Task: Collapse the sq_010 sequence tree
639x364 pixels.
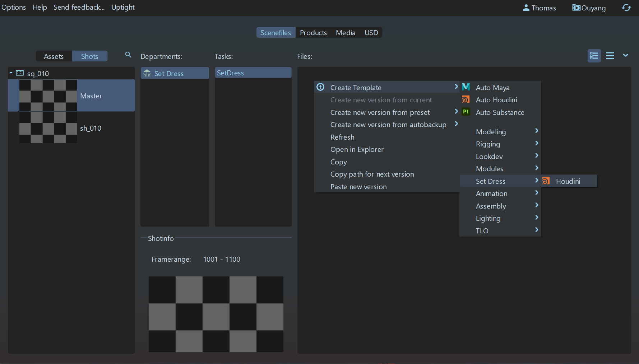Action: pyautogui.click(x=11, y=73)
